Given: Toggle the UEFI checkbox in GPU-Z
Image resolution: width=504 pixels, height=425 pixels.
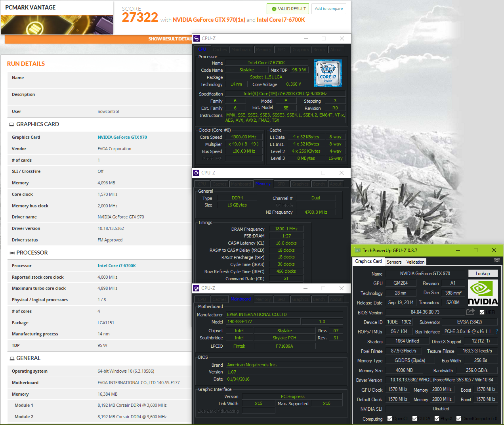Looking at the screenshot, I should pyautogui.click(x=482, y=312).
